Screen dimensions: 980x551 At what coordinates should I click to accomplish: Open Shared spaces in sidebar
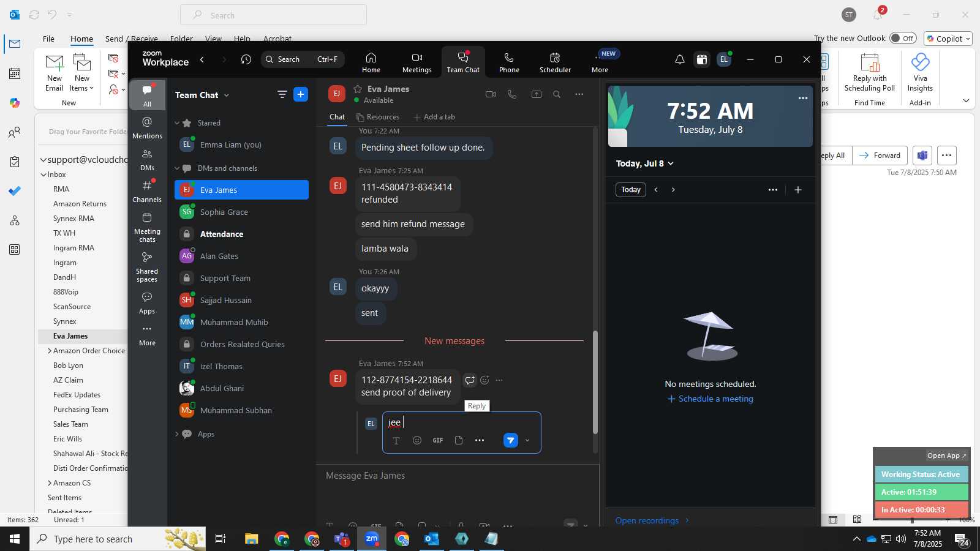pyautogui.click(x=147, y=266)
